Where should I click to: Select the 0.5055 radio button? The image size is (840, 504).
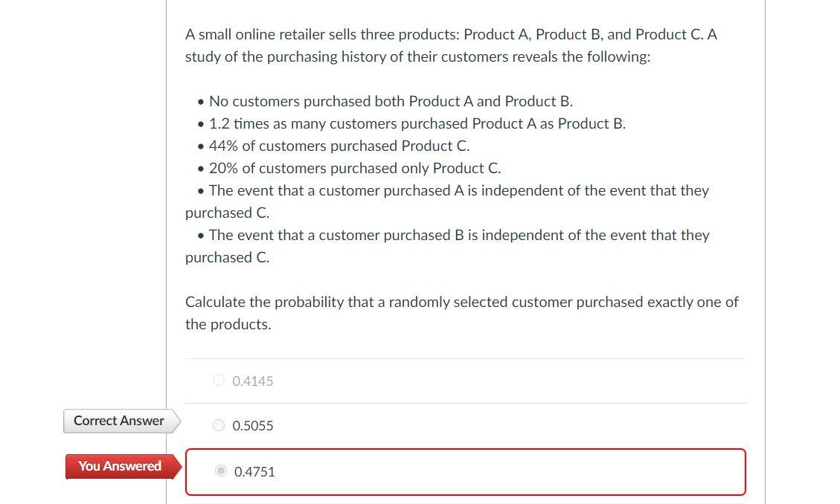[x=219, y=425]
